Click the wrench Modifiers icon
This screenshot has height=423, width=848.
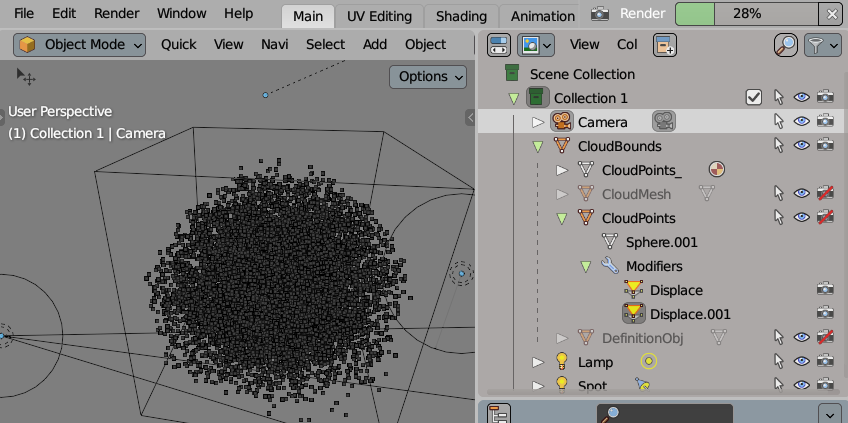click(x=609, y=266)
